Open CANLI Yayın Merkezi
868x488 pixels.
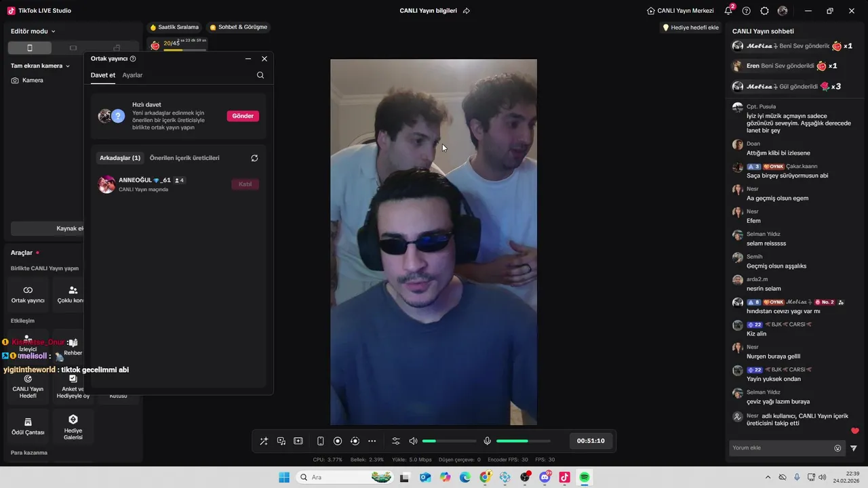(x=680, y=11)
